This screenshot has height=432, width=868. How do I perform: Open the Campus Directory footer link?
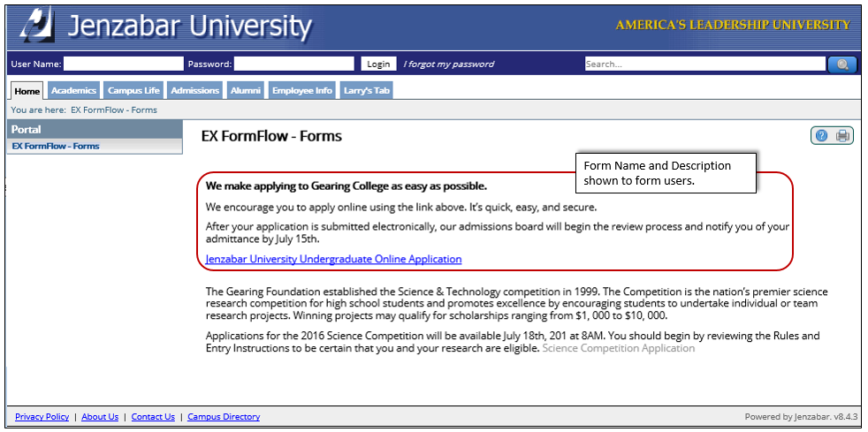[224, 417]
